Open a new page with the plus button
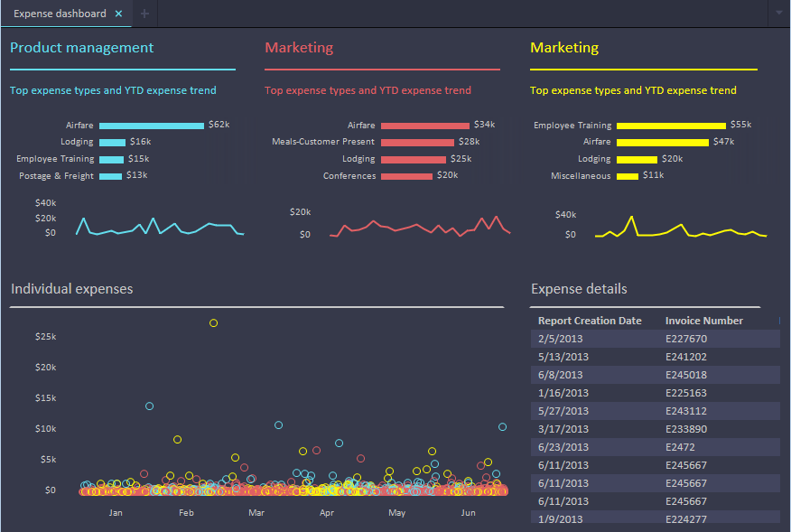Screen dimensions: 791x532 click(143, 14)
